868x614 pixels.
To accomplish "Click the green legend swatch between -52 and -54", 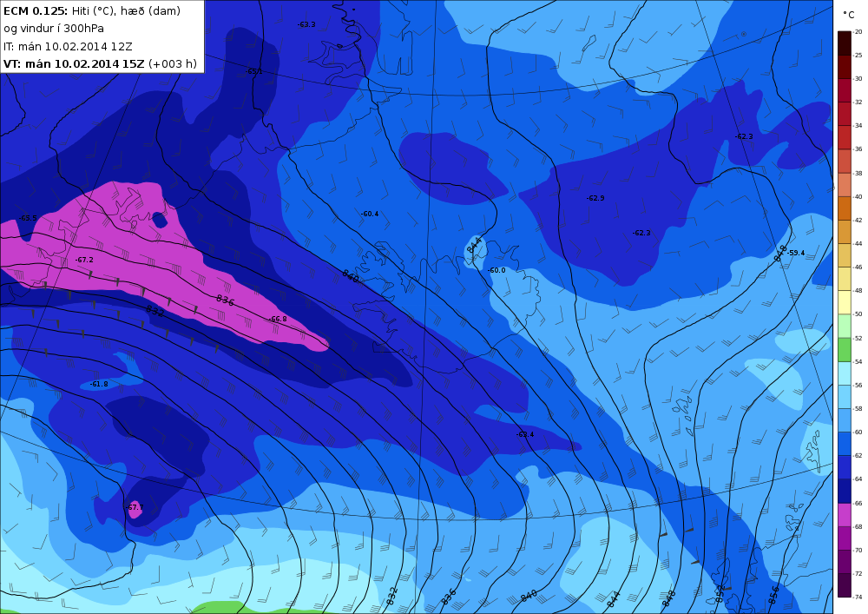I will (x=845, y=350).
